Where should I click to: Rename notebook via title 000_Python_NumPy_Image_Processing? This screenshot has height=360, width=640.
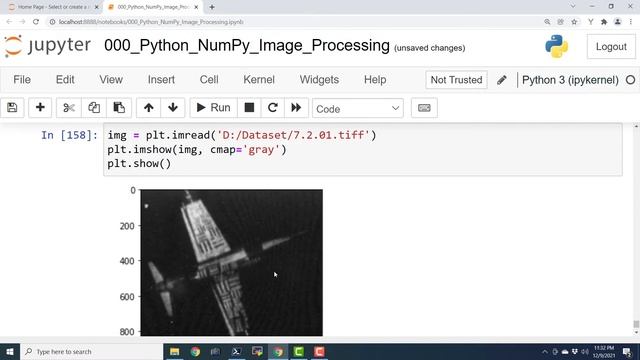[x=247, y=46]
